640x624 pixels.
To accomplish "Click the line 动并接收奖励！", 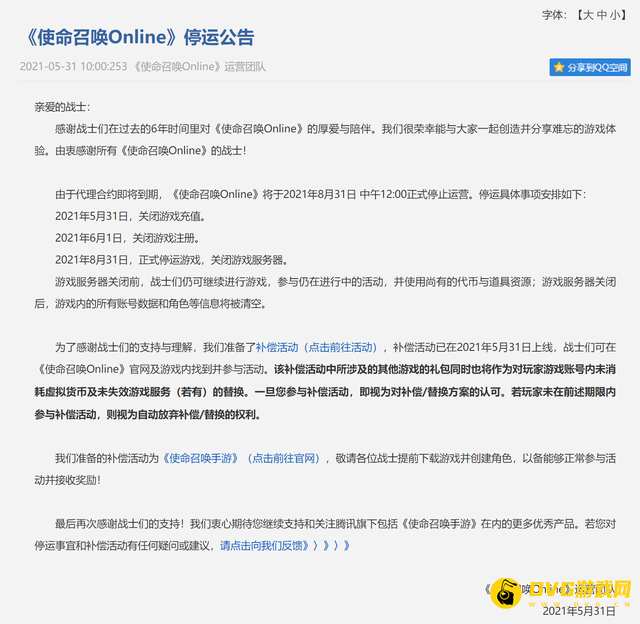I will (67, 480).
